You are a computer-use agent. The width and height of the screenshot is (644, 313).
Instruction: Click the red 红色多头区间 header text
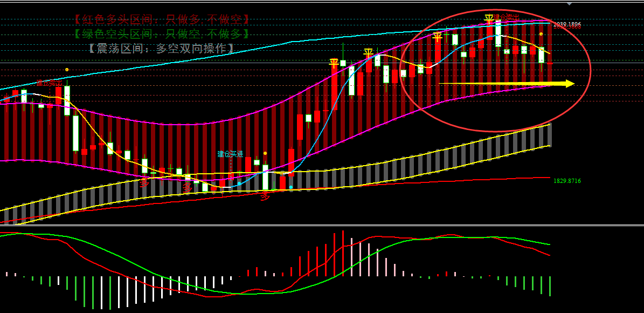click(162, 19)
